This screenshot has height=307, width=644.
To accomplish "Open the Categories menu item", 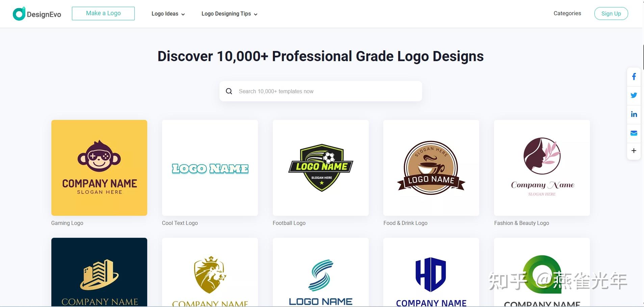I will point(567,13).
